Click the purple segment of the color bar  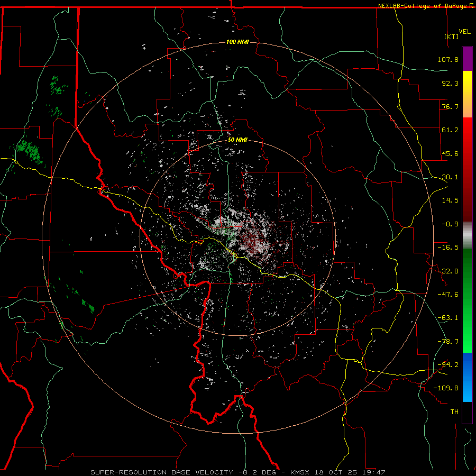click(x=467, y=59)
